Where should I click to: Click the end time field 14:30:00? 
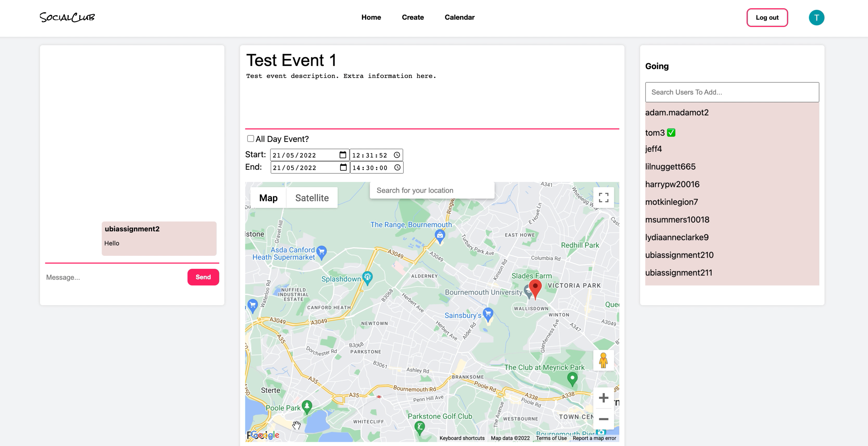click(x=376, y=167)
